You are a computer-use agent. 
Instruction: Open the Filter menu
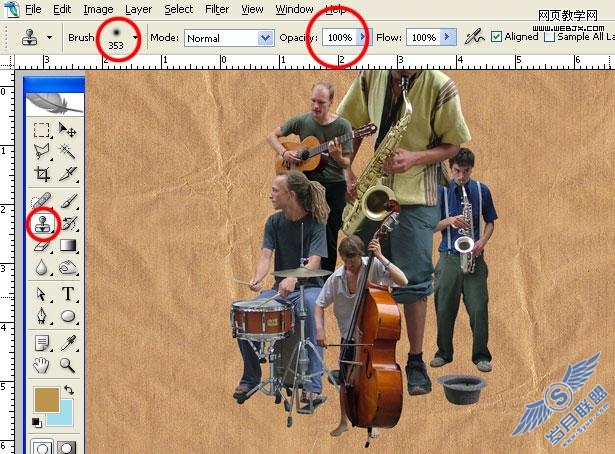[217, 9]
